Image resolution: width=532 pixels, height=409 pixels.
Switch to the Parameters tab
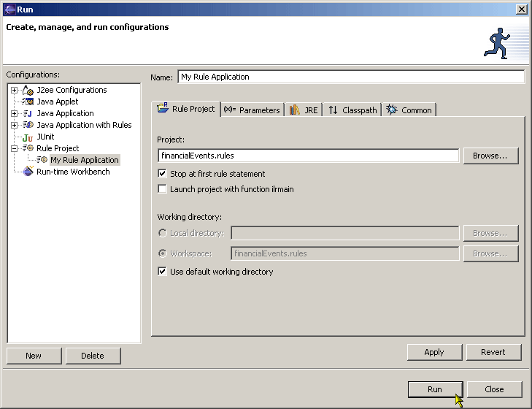coord(252,110)
